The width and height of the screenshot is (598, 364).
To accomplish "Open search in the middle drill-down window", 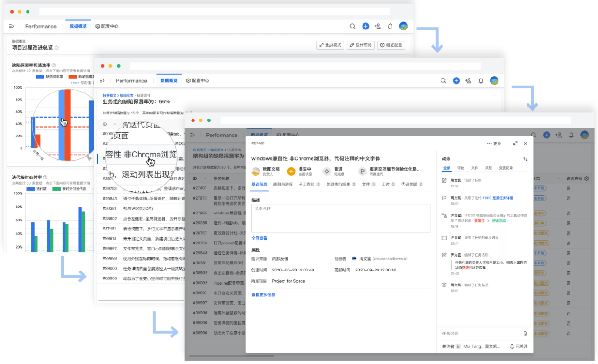I will [443, 81].
